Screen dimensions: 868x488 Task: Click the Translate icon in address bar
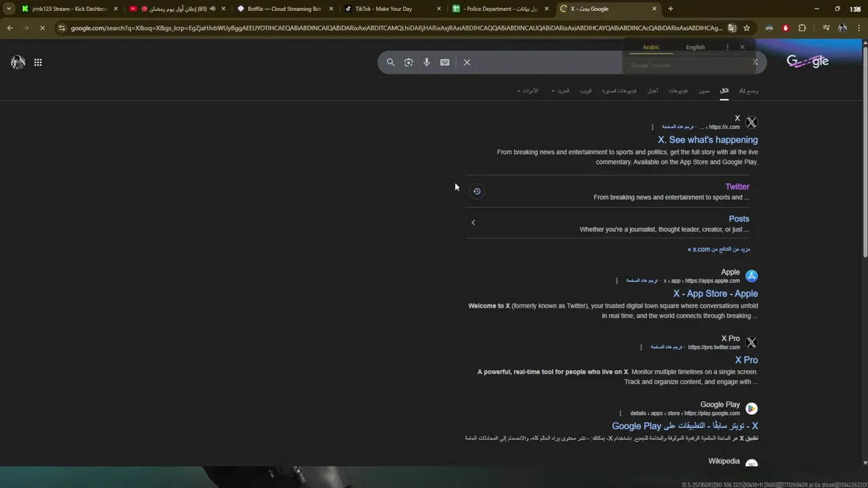[732, 28]
